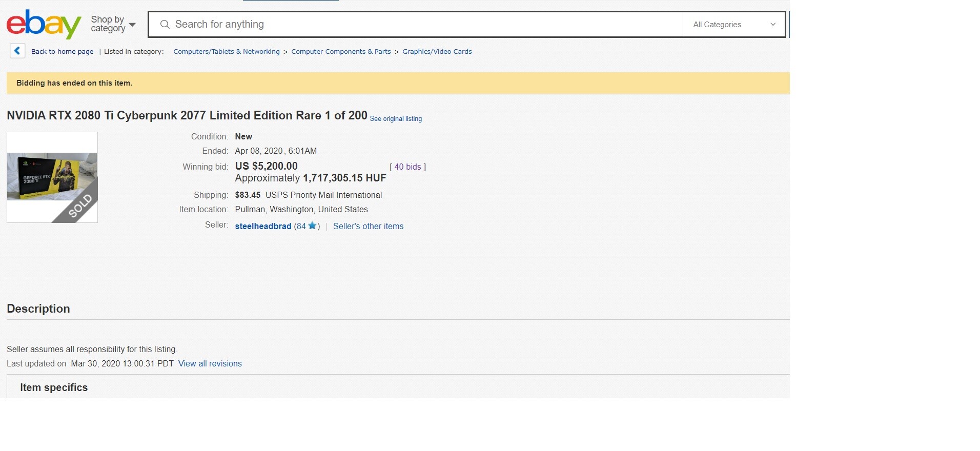Select the Graphics/Video Cards breadcrumb
980x451 pixels.
(437, 52)
